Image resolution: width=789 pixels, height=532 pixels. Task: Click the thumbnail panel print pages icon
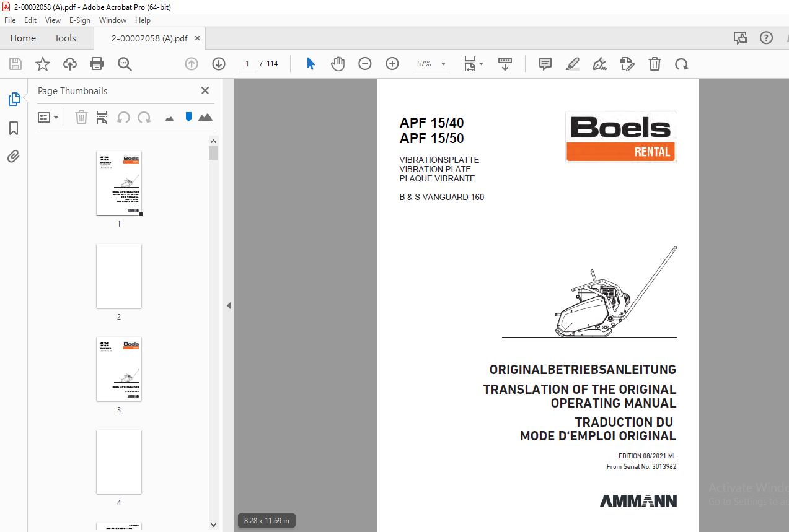pos(102,117)
